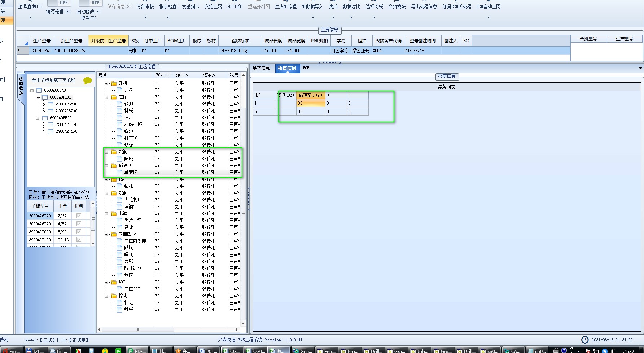Click the 减薄至 cell for layer 6
The height and width of the screenshot is (353, 644).
coord(311,112)
